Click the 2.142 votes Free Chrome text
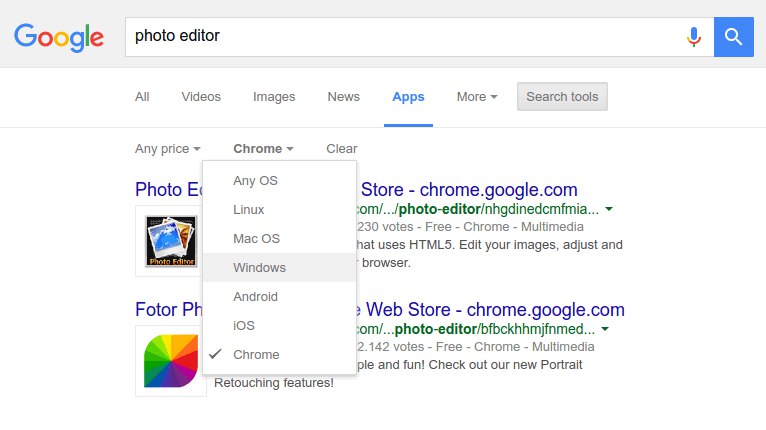The image size is (766, 430). [x=476, y=346]
